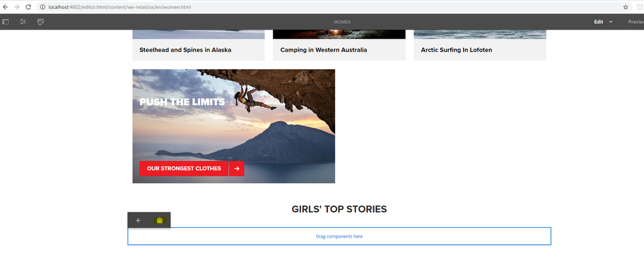Click the WOMEN page title in toolbar
The width and height of the screenshot is (644, 268).
click(x=342, y=21)
